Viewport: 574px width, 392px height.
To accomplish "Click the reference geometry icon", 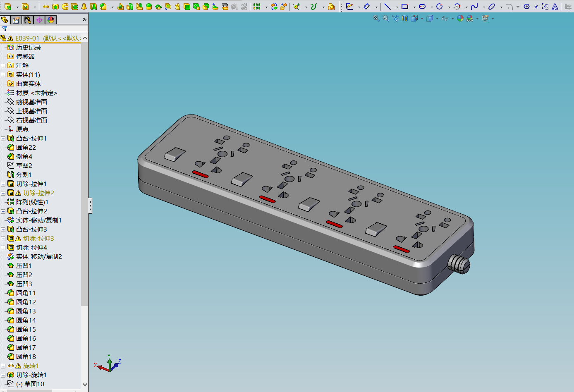I will tap(297, 7).
